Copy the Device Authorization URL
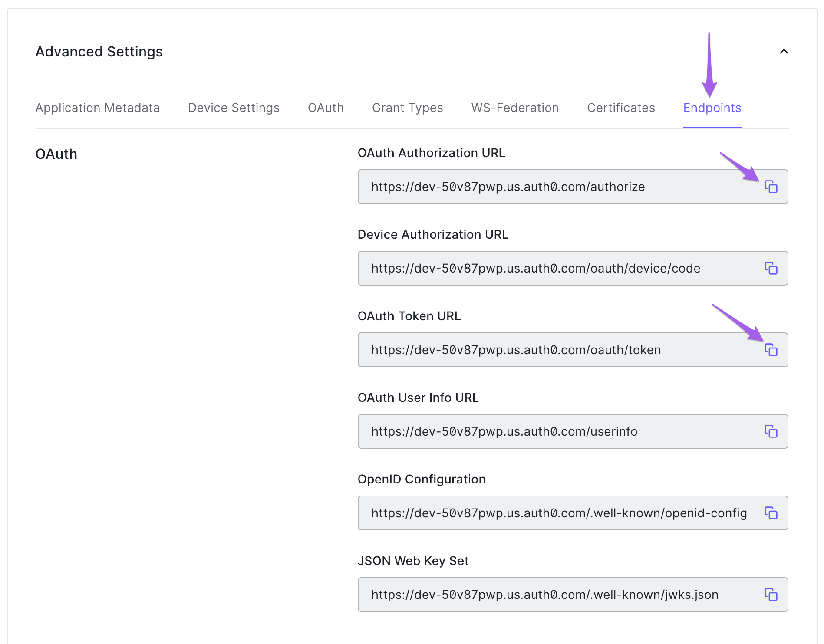The width and height of the screenshot is (824, 644). pyautogui.click(x=771, y=268)
